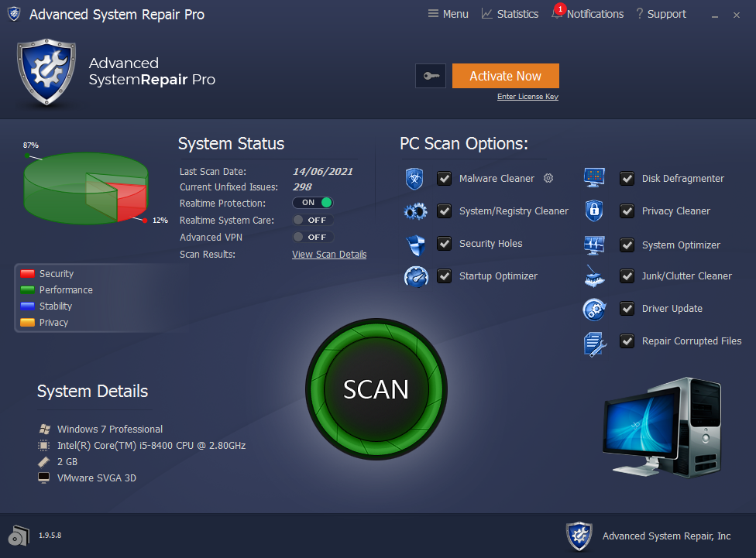Uncheck the Disk Defragmenter checkbox
Image resolution: width=756 pixels, height=558 pixels.
tap(627, 179)
